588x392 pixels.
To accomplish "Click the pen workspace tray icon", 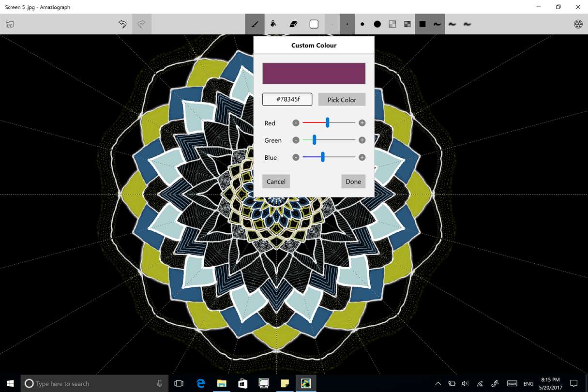I will pos(495,383).
